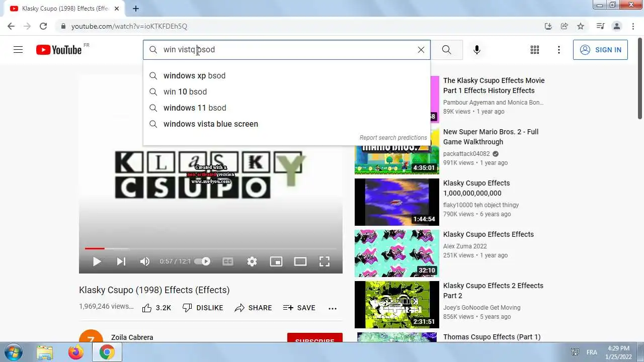Go back in Chrome

[x=11, y=26]
